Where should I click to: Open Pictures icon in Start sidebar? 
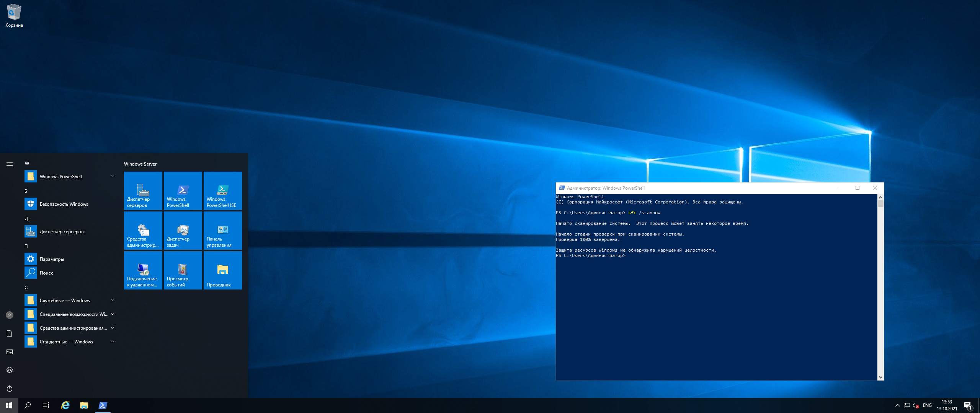click(x=10, y=352)
